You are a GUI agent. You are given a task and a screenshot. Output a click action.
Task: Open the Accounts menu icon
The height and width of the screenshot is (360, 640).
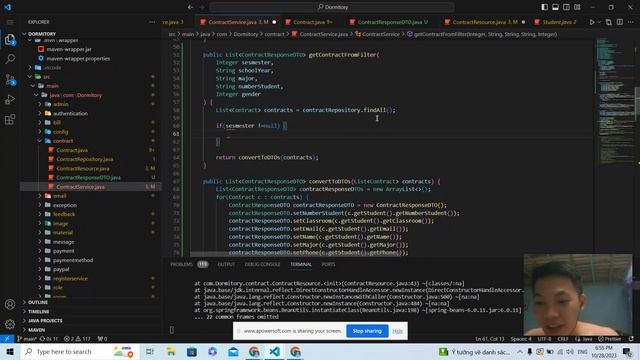point(10,304)
